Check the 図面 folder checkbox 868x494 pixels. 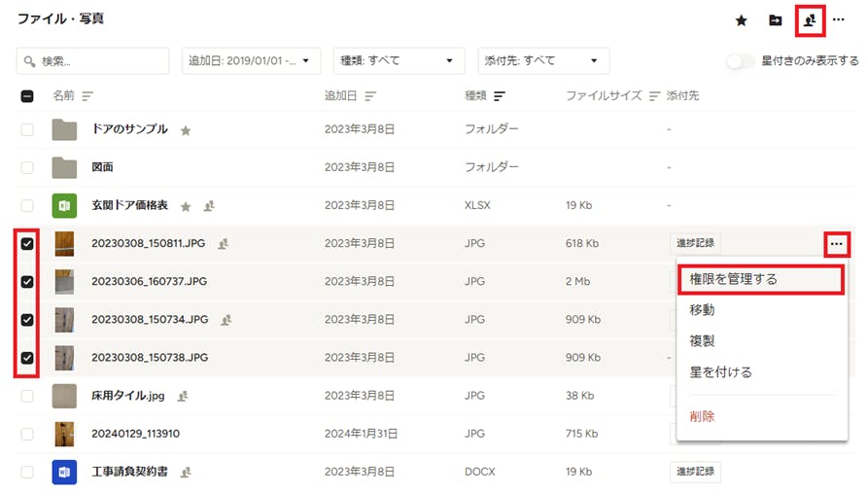coord(27,167)
